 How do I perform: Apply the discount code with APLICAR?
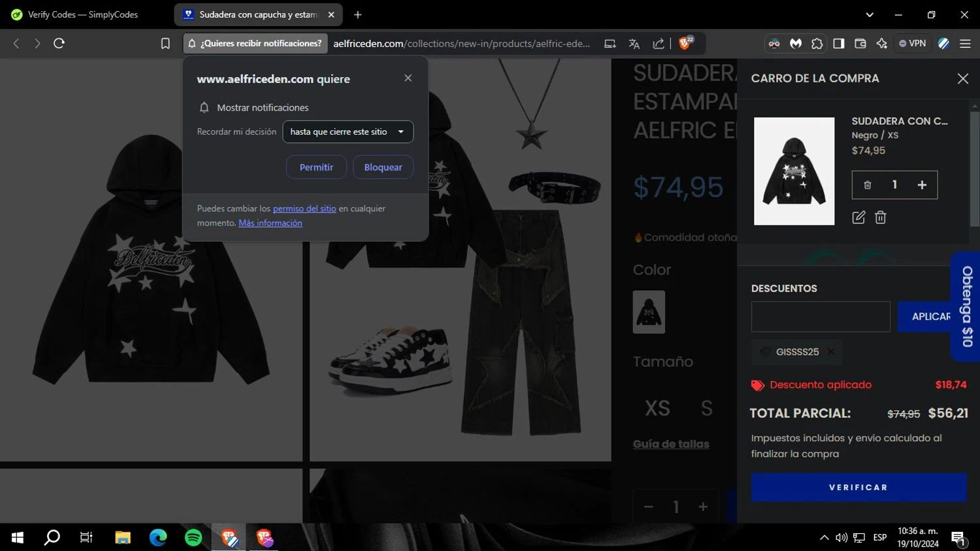click(924, 316)
